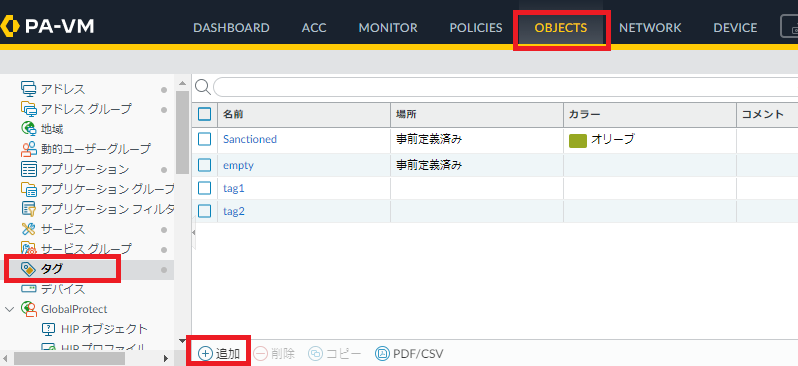Go to the POLICIES tab
The height and width of the screenshot is (366, 798).
coord(476,27)
